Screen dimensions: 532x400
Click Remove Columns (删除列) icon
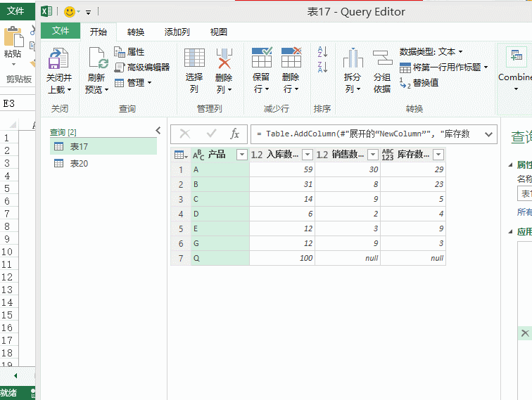[x=224, y=58]
